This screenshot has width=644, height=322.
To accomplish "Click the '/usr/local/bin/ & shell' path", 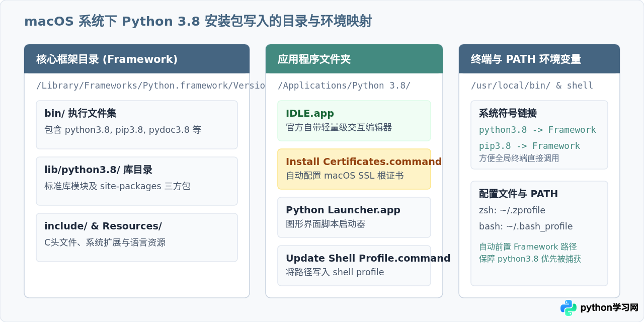I will tap(532, 86).
